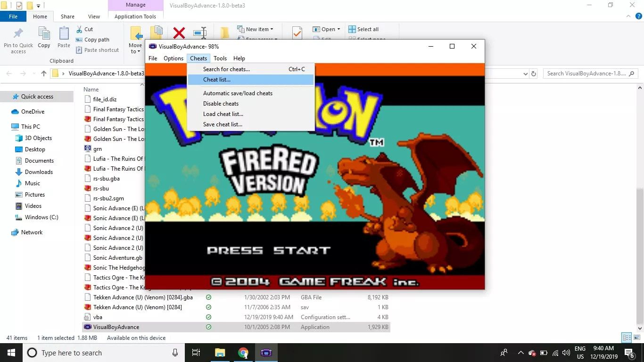This screenshot has width=644, height=362.
Task: Open 3D Objects folder in sidebar
Action: point(38,138)
